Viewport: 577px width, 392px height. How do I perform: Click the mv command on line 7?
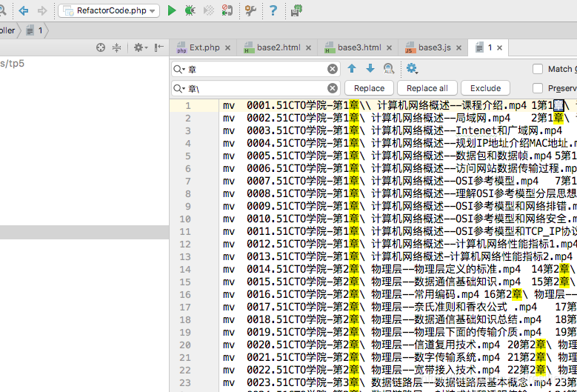(229, 181)
